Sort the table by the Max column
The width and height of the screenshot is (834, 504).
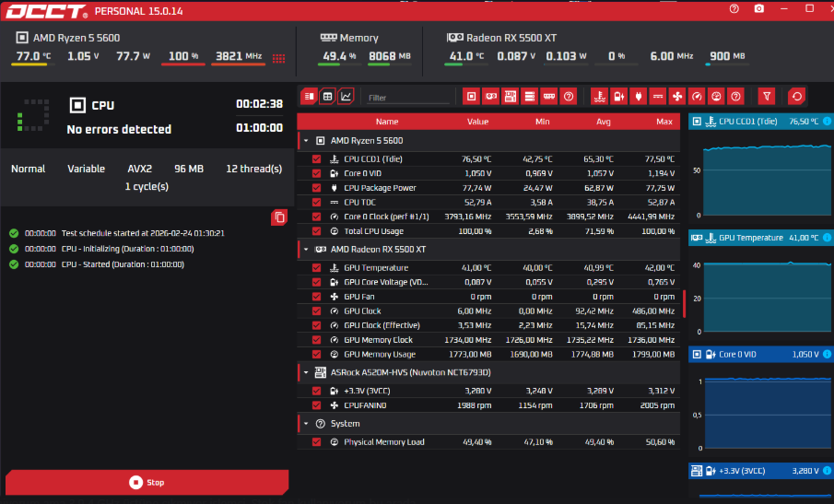tap(664, 122)
